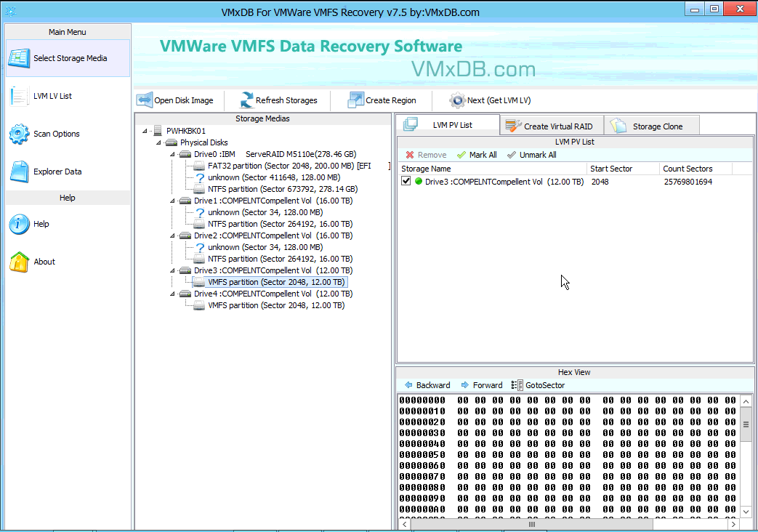
Task: Click the Backward arrow icon in Hex View
Action: click(408, 385)
